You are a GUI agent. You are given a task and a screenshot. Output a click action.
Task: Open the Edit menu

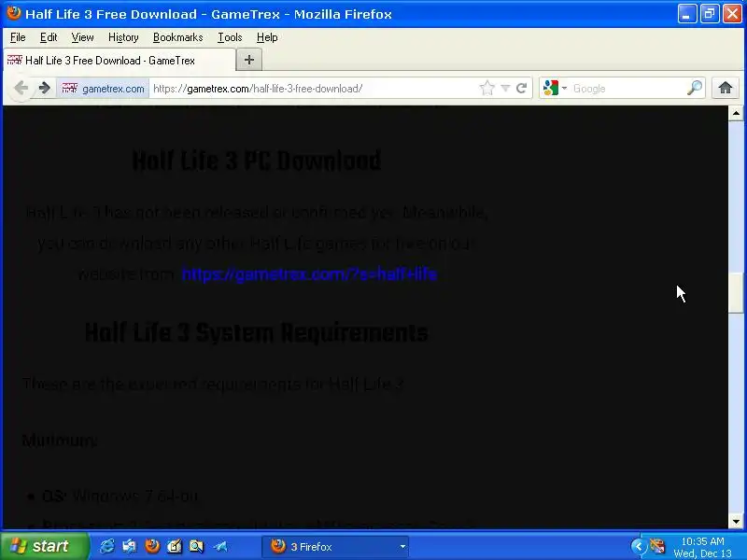click(x=49, y=37)
